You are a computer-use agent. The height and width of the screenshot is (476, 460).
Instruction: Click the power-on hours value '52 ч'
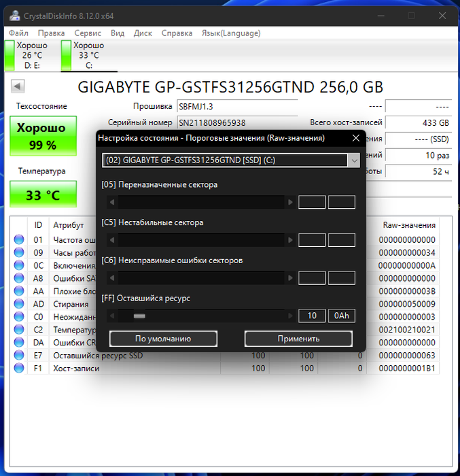[x=419, y=171]
